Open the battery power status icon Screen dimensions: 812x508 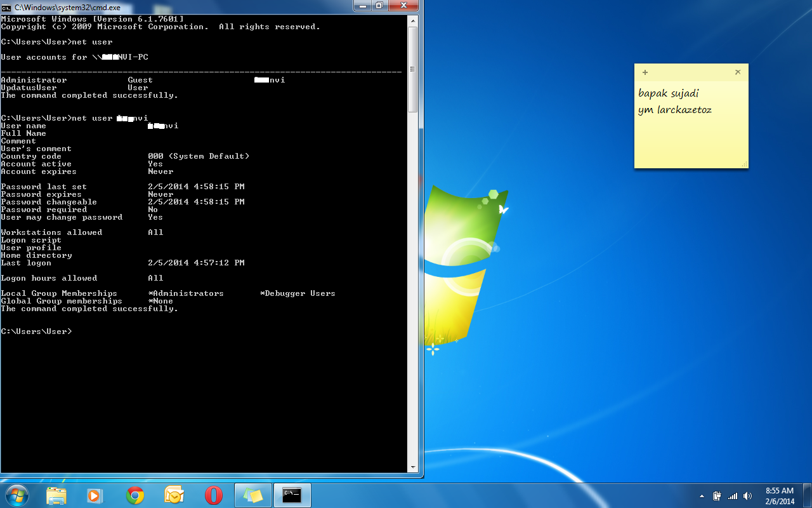pyautogui.click(x=717, y=496)
